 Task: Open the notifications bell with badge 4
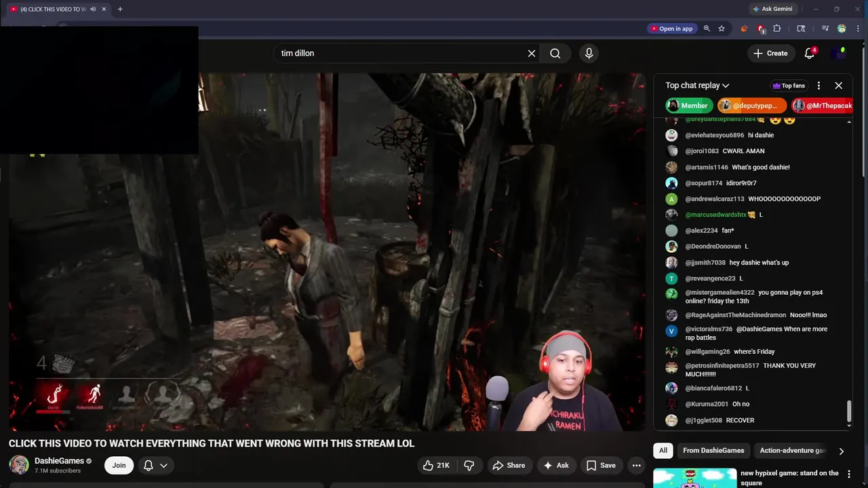[x=810, y=54]
